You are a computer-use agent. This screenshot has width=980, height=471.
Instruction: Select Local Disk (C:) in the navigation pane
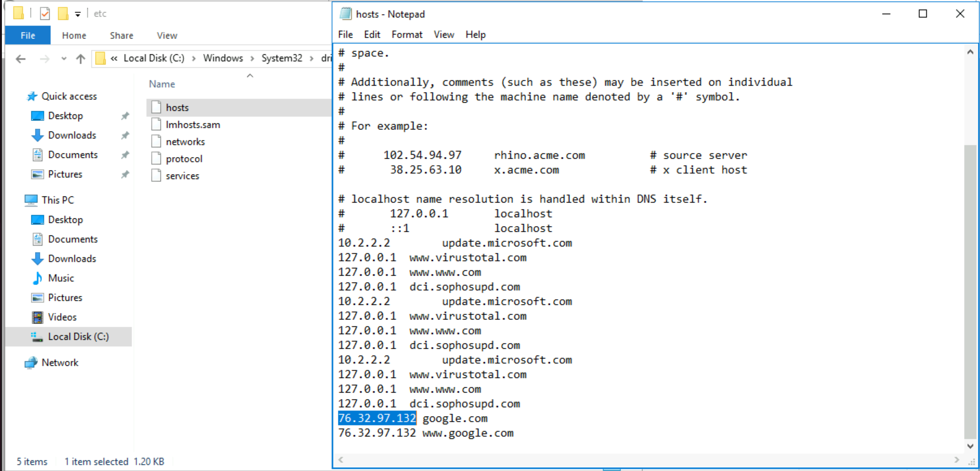(x=68, y=337)
